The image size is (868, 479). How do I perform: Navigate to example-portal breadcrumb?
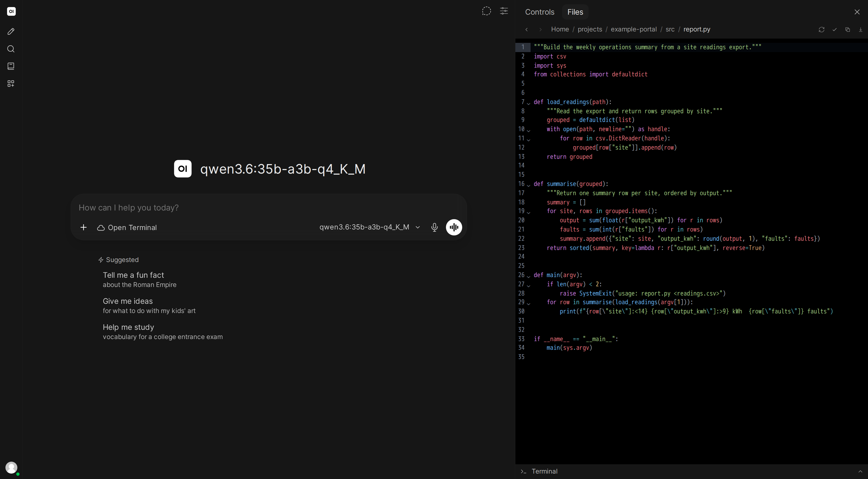[x=633, y=29]
